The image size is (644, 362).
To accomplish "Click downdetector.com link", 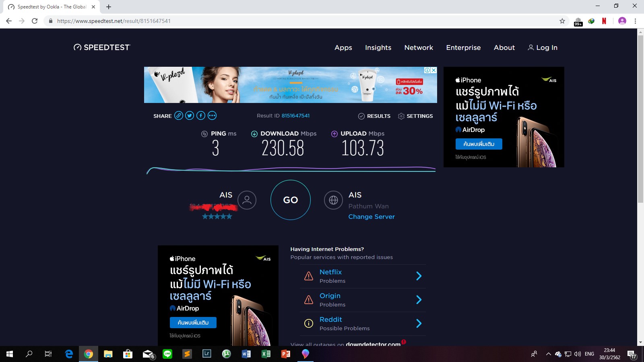I will pyautogui.click(x=373, y=343).
